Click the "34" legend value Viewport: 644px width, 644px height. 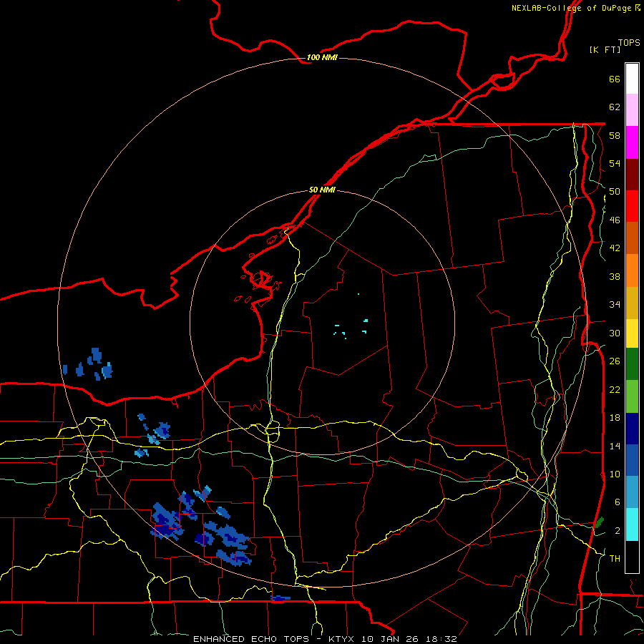pos(615,305)
